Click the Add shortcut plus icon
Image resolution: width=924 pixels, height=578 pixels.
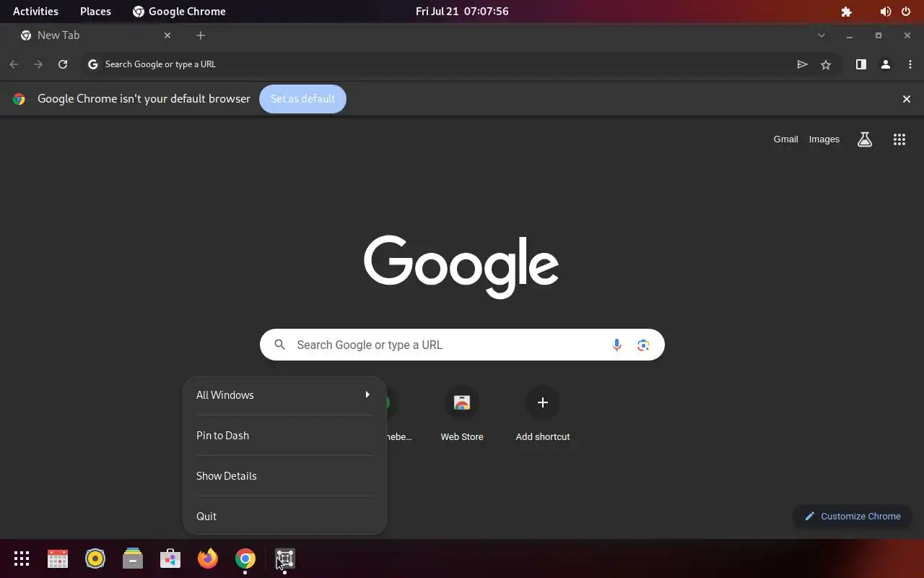click(543, 402)
